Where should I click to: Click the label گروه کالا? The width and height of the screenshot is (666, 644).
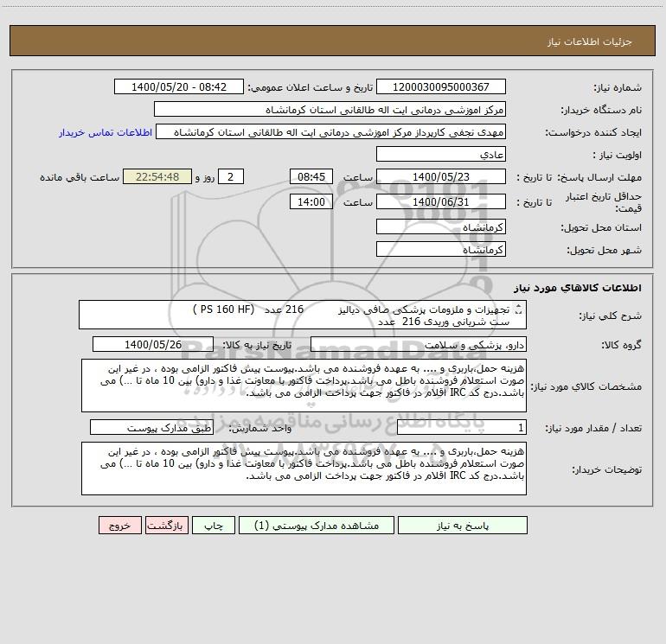[621, 345]
